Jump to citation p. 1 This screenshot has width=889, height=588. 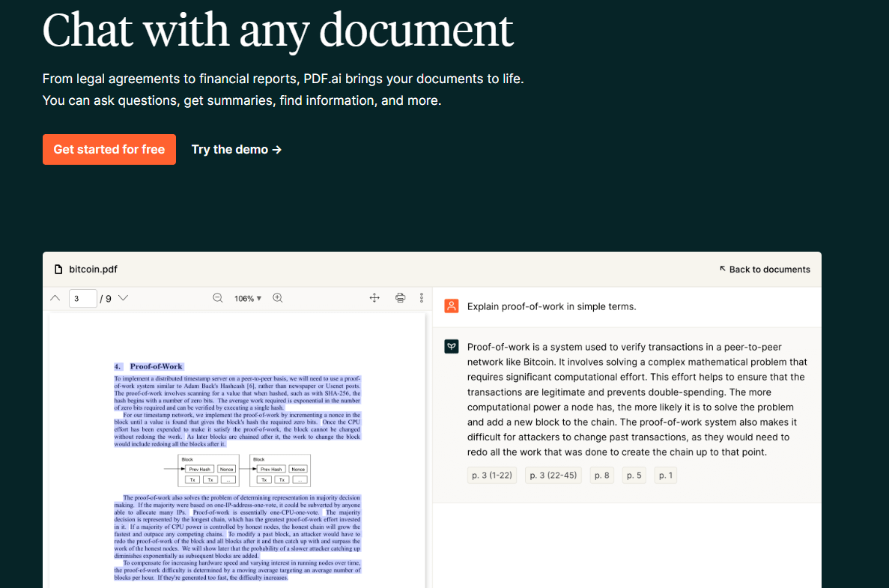[666, 475]
